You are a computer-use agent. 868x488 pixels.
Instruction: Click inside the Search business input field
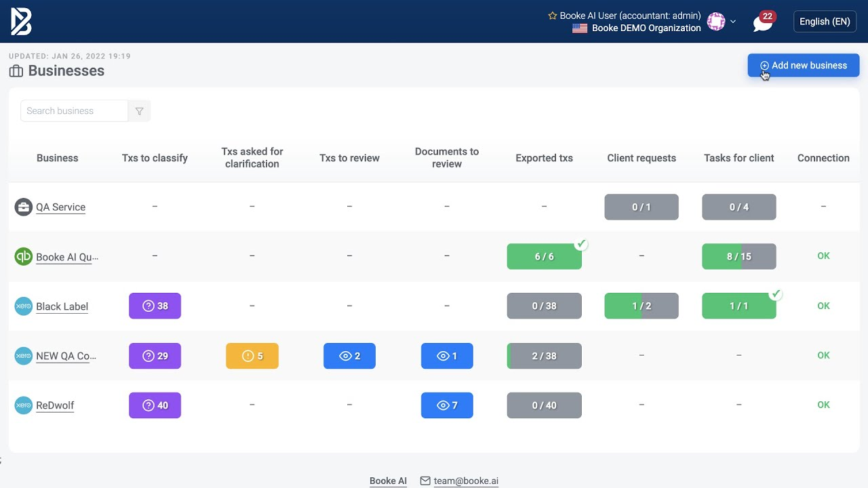coord(73,110)
